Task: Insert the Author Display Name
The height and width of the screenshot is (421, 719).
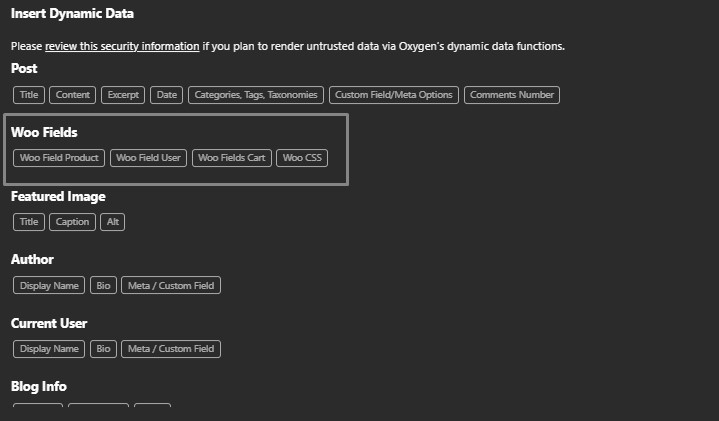Action: [x=49, y=286]
